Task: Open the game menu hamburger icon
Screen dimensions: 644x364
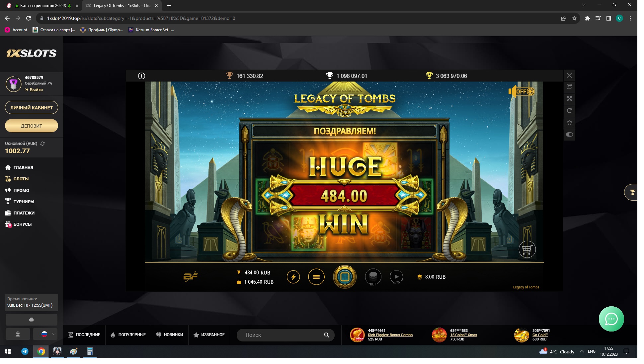Action: 316,277
